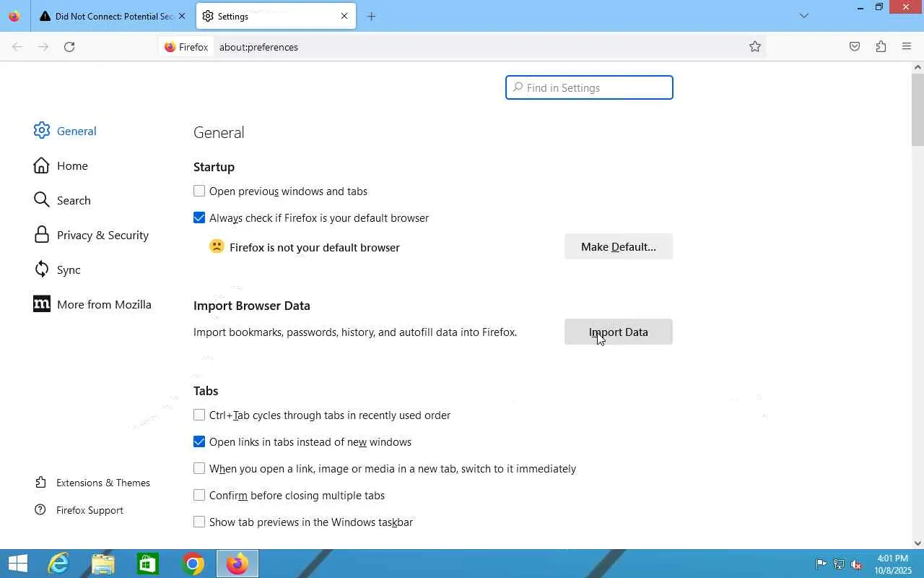Close the Settings tab

click(344, 16)
